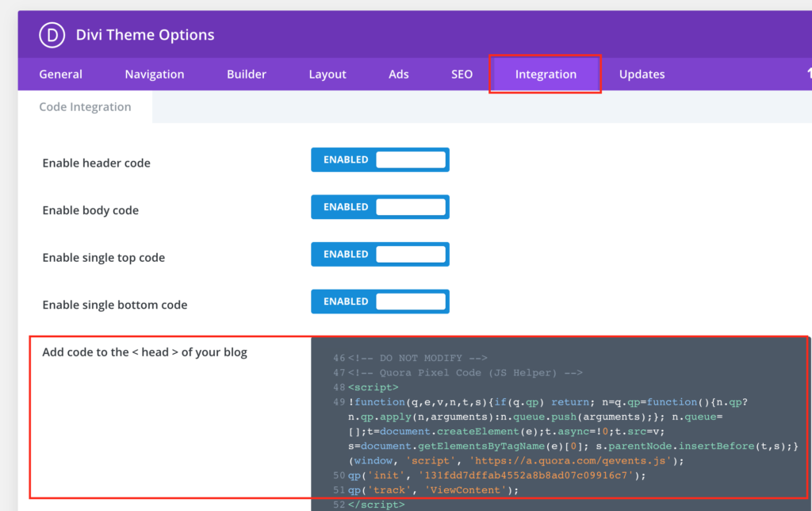Screen dimensions: 812x511
Task: Click the qevents.js URL in code
Action: coord(573,461)
